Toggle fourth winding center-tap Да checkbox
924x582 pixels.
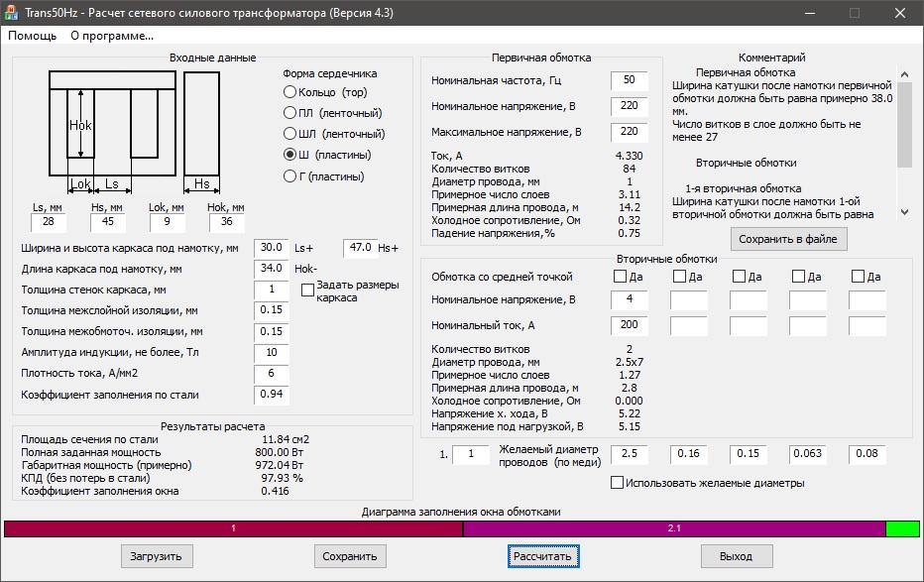(x=798, y=277)
